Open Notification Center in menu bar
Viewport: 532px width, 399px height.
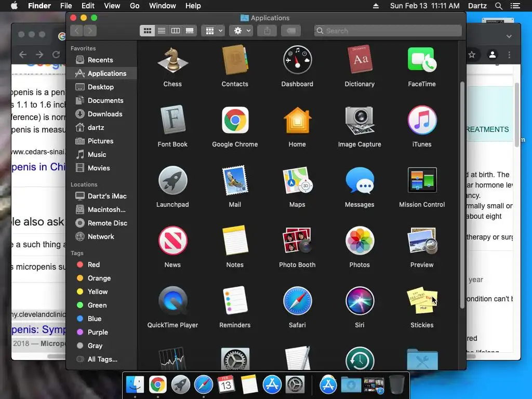[515, 6]
